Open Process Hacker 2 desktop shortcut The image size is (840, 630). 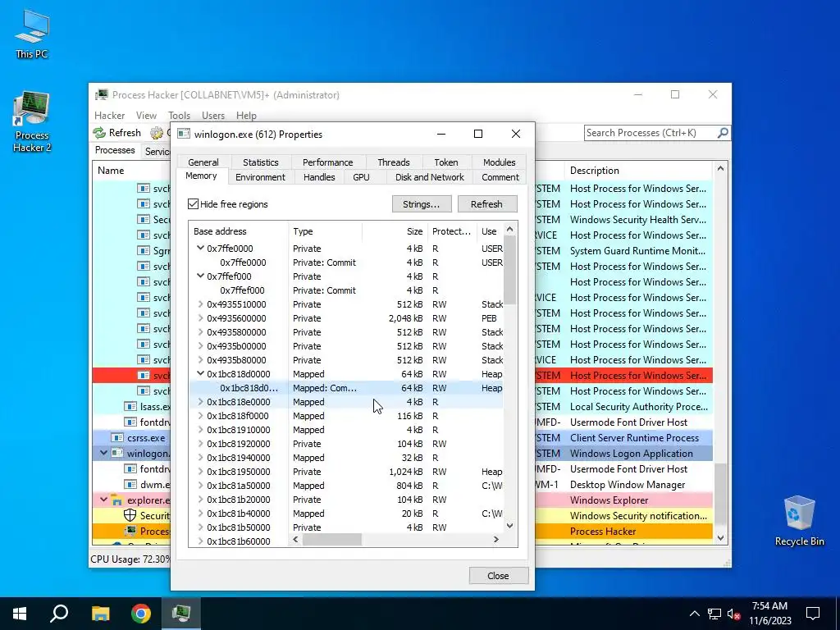click(x=32, y=122)
